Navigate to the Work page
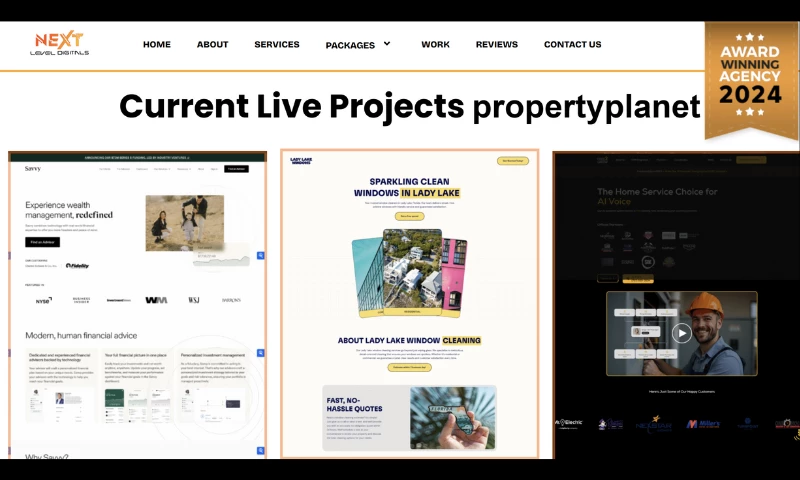Viewport: 800px width, 480px height. pos(435,45)
